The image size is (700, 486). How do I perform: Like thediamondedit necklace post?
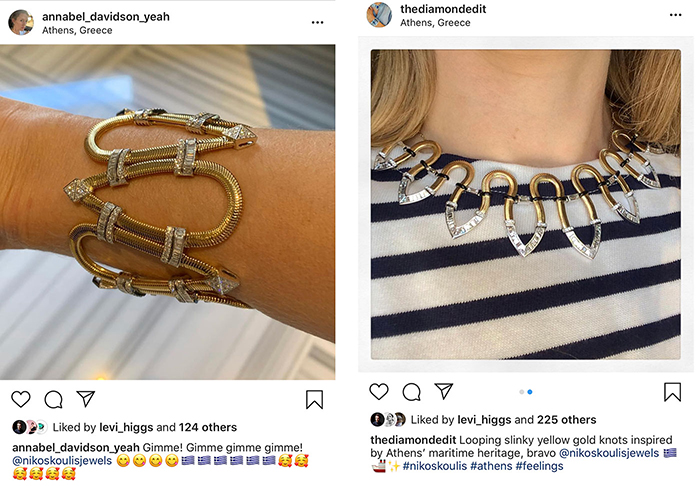pos(379,391)
